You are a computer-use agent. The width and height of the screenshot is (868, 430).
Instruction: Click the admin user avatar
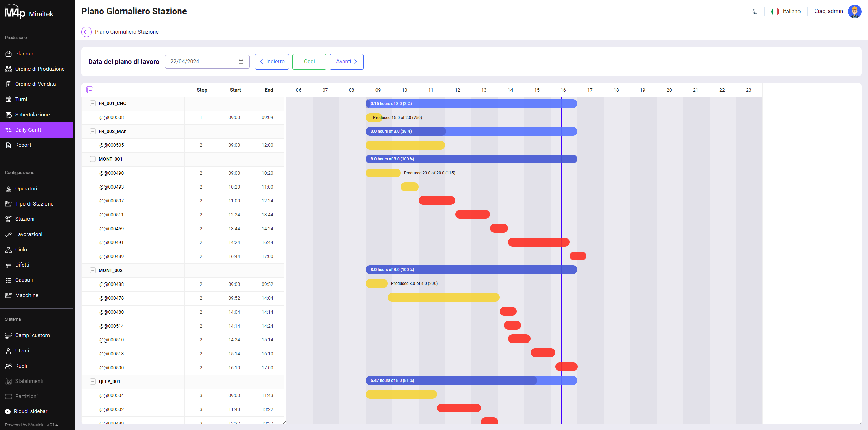pos(854,12)
